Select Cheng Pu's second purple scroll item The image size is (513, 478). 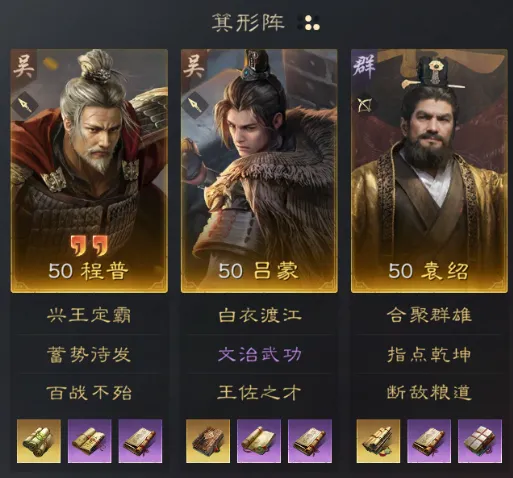click(x=140, y=441)
